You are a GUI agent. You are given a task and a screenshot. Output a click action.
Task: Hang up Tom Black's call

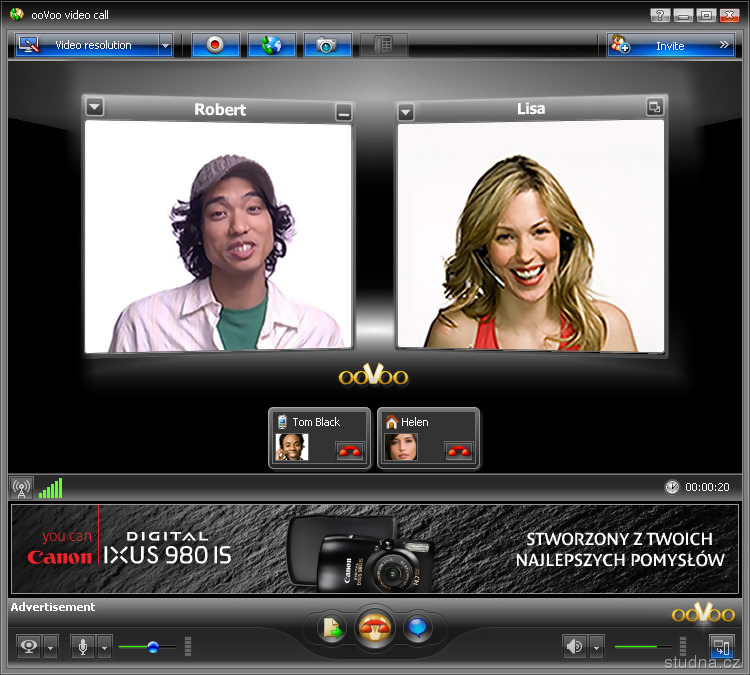click(x=350, y=451)
